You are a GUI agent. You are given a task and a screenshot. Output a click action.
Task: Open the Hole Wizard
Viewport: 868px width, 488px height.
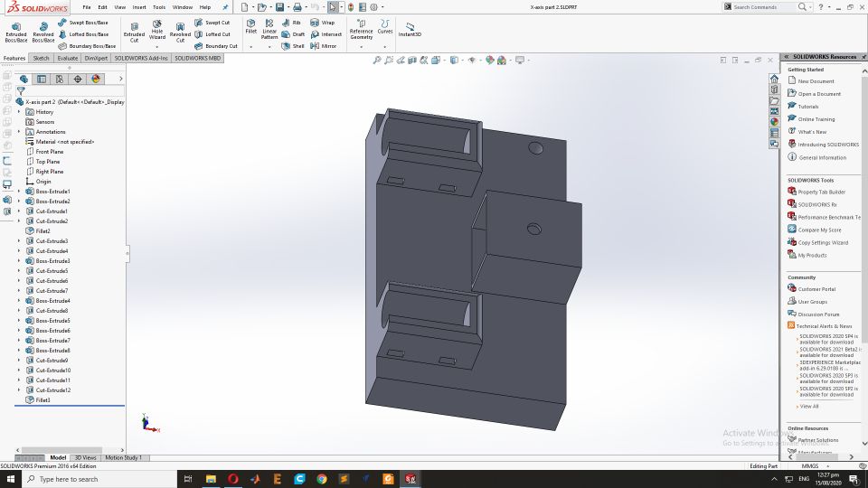point(157,31)
